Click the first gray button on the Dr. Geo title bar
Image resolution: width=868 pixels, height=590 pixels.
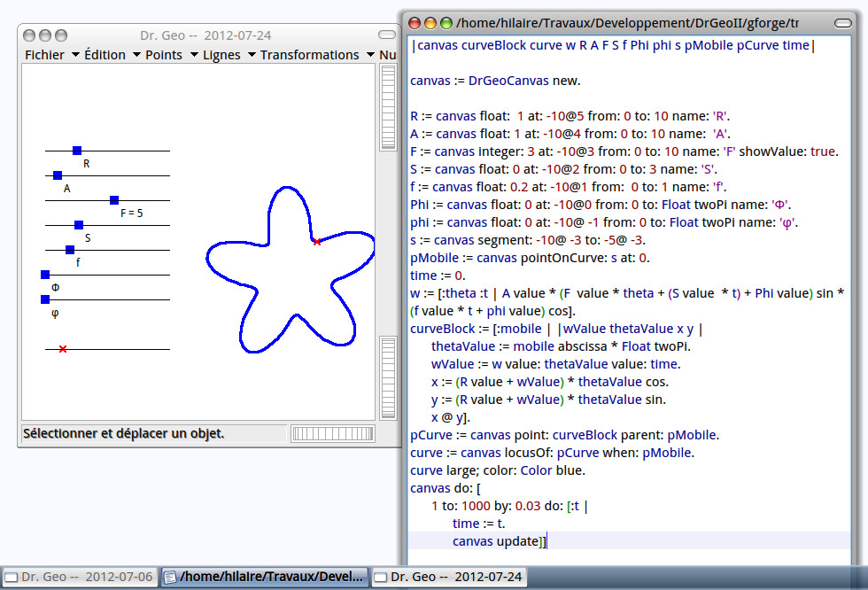28,35
